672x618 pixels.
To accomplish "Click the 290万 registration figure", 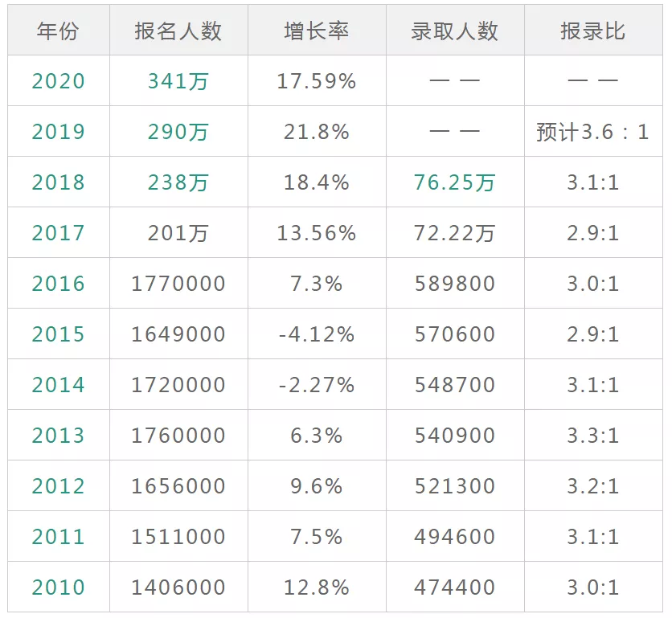I will pos(178,131).
